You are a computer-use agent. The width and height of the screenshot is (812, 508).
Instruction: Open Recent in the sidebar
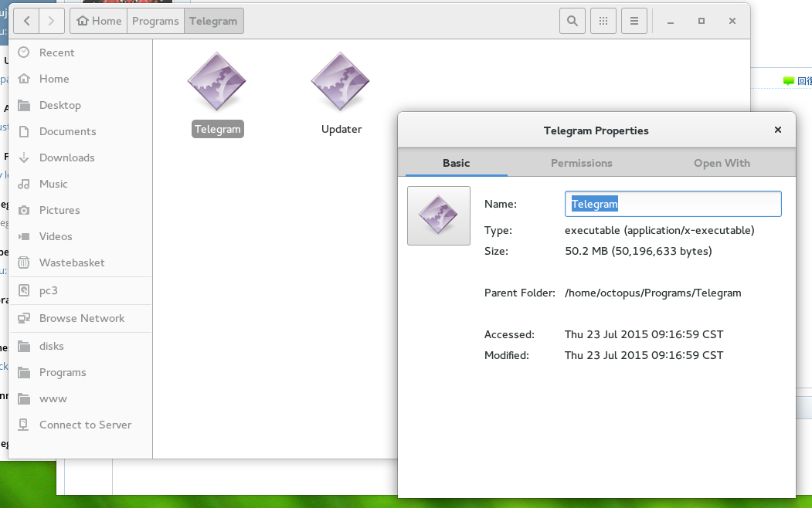click(80, 52)
